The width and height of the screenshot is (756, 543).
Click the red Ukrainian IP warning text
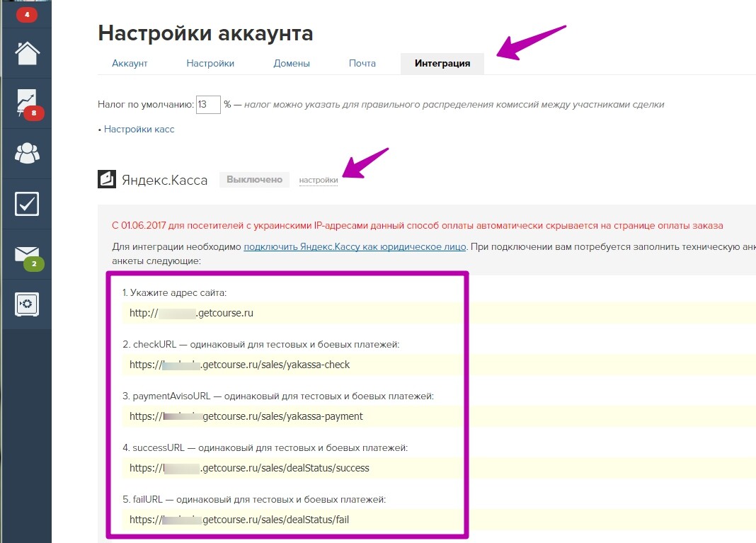pyautogui.click(x=418, y=226)
